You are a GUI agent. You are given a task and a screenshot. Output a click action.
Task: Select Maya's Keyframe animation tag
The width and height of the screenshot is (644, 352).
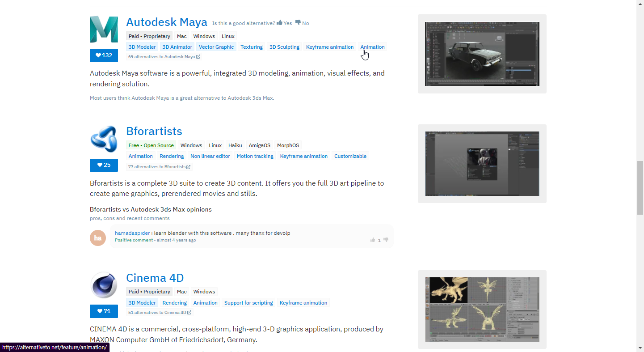[330, 47]
